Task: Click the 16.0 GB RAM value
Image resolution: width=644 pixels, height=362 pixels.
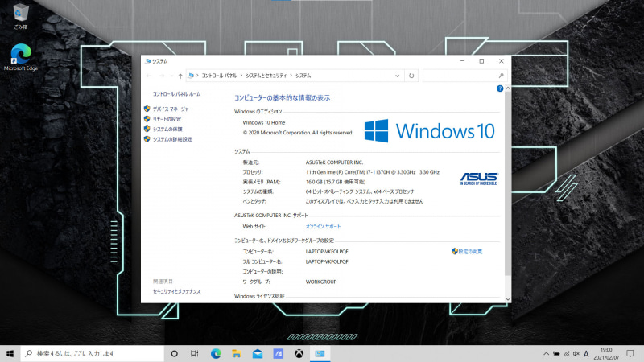Action: coord(336,182)
